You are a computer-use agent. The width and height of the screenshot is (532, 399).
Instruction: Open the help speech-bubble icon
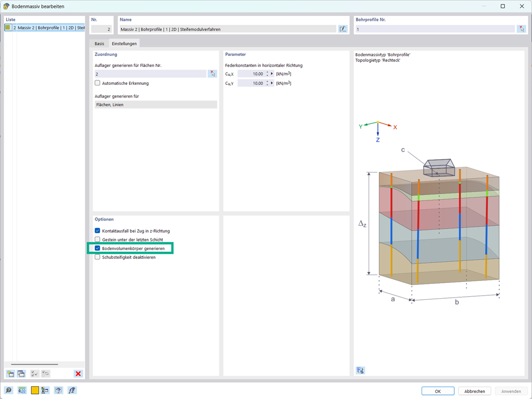click(x=9, y=390)
